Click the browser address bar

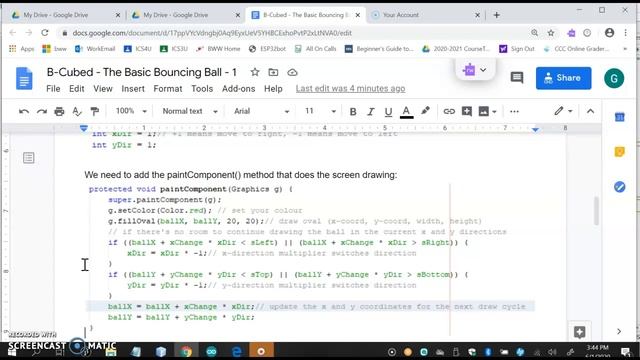click(x=294, y=33)
